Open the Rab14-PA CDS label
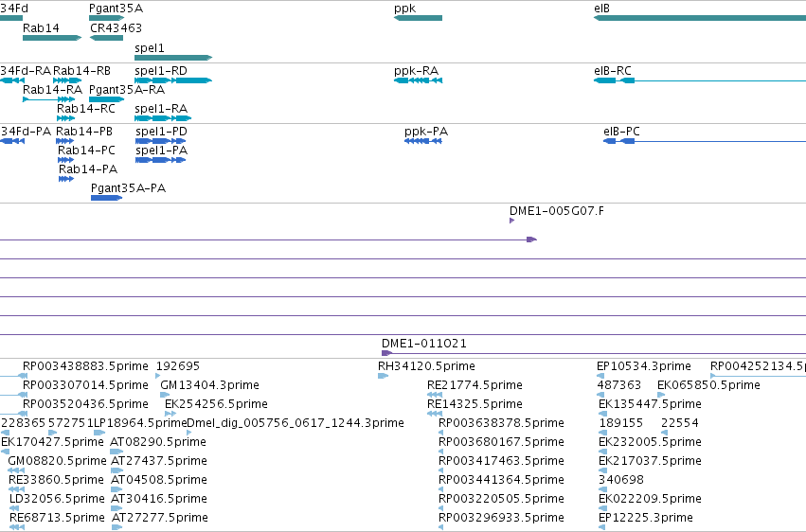This screenshot has height=532, width=806. click(88, 168)
